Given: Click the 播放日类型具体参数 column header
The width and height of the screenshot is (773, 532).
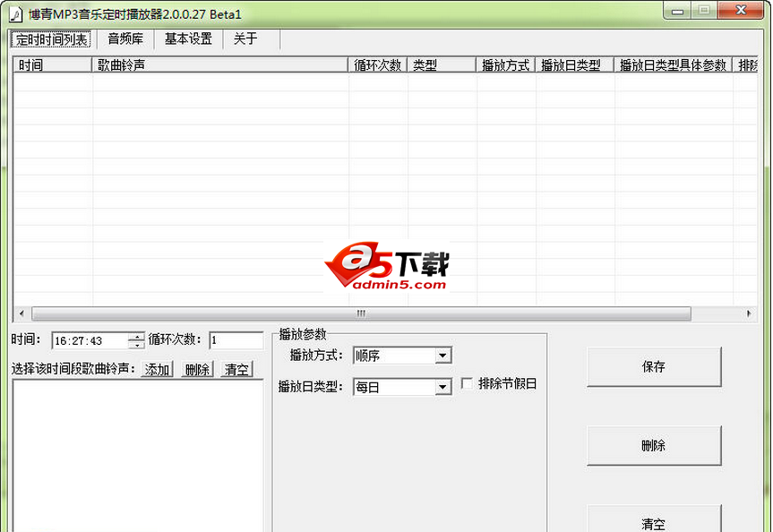Looking at the screenshot, I should (x=674, y=65).
